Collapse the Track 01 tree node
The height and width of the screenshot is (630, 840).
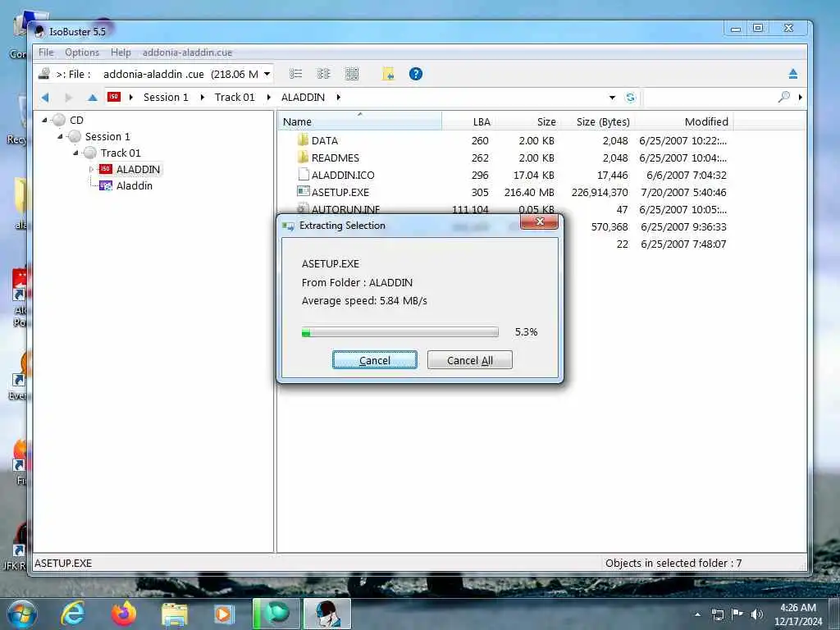75,153
